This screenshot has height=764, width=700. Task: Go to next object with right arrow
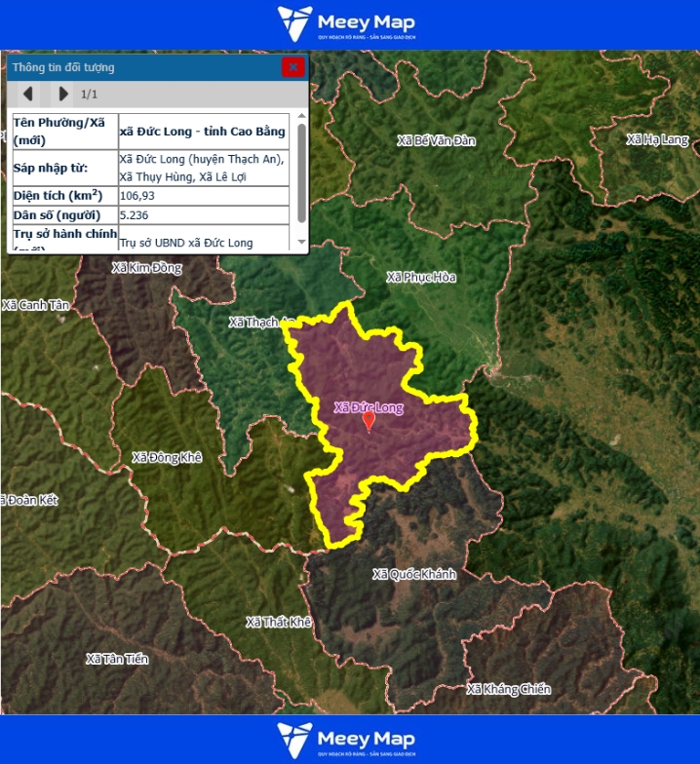(x=63, y=94)
